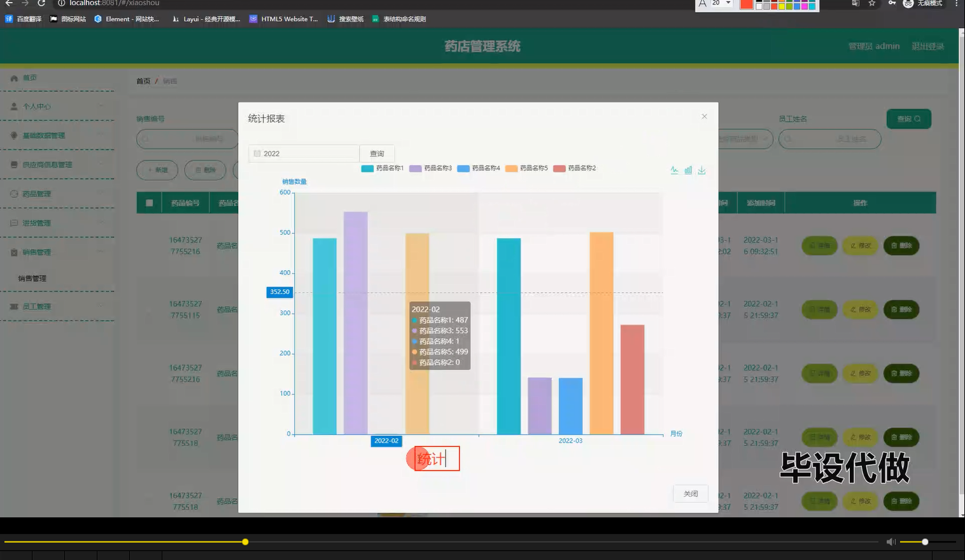Toggle 药品名称3 legend series
The image size is (965, 560).
pyautogui.click(x=430, y=169)
